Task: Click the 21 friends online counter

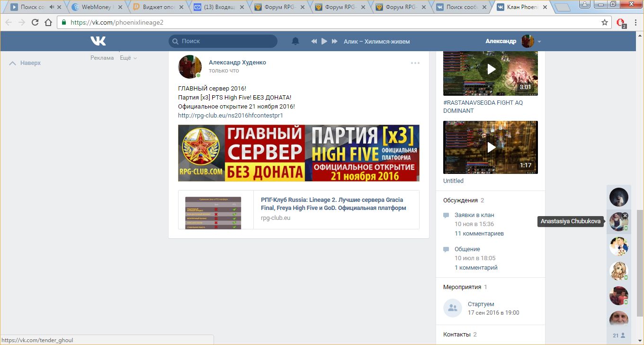Action: click(x=618, y=336)
